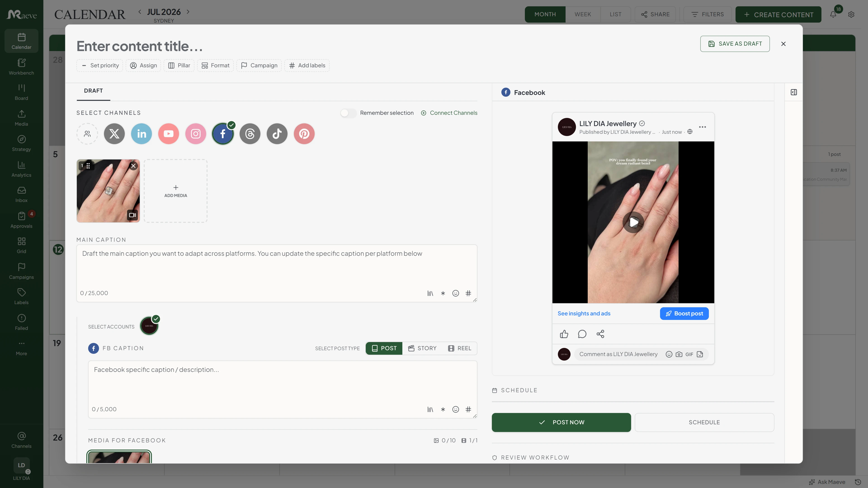Play the video in Facebook preview

(633, 222)
